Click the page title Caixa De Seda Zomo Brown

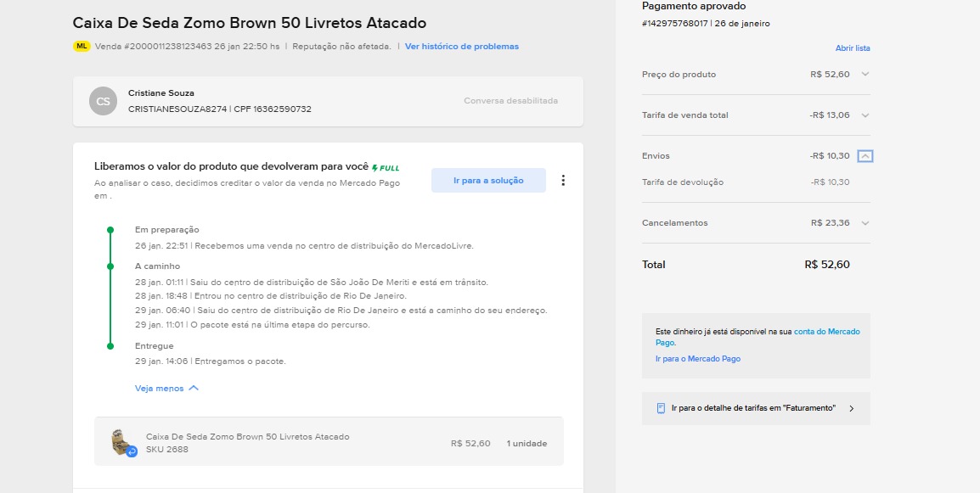click(250, 23)
